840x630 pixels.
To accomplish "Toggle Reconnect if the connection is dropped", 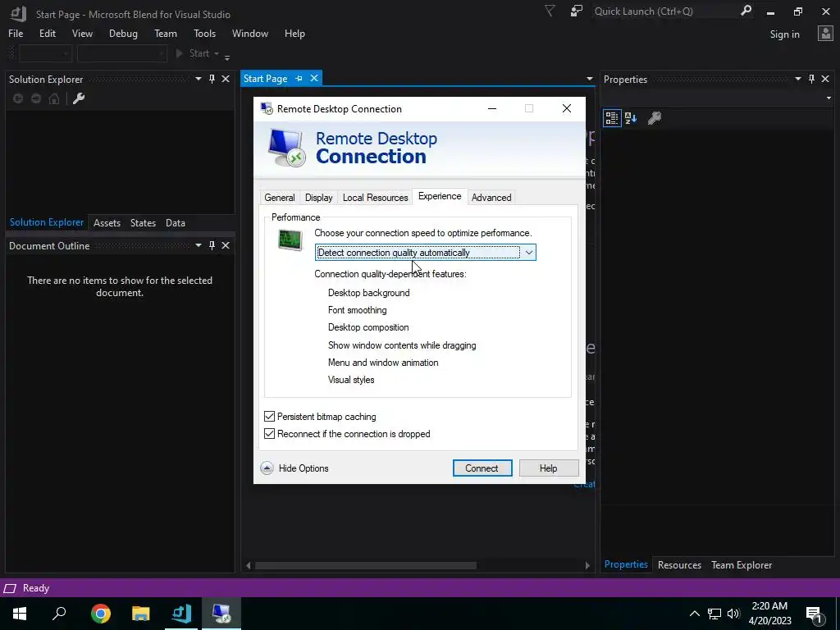I will coord(269,433).
